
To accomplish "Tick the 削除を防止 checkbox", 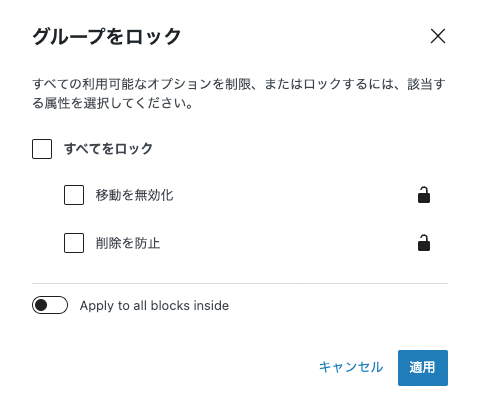I will click(x=74, y=243).
